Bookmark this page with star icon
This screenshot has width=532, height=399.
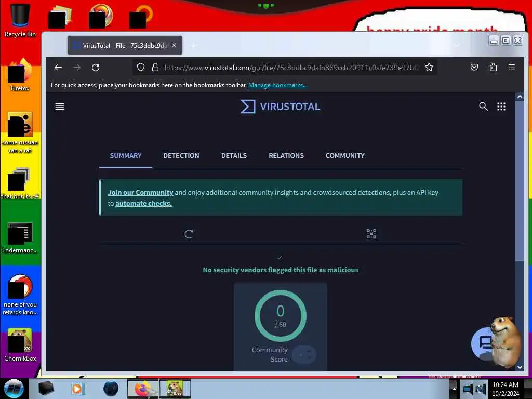click(x=429, y=68)
